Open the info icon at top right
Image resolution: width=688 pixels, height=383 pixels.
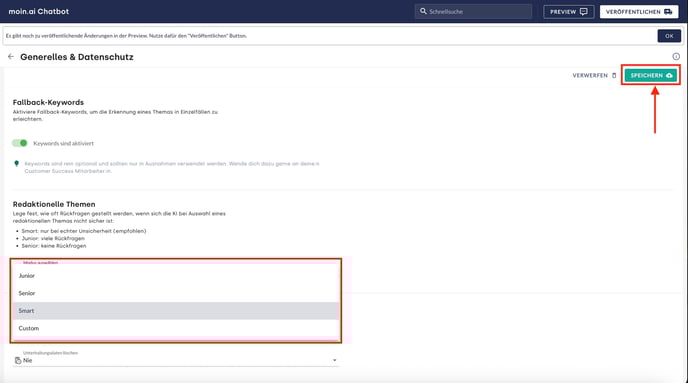[x=676, y=57]
